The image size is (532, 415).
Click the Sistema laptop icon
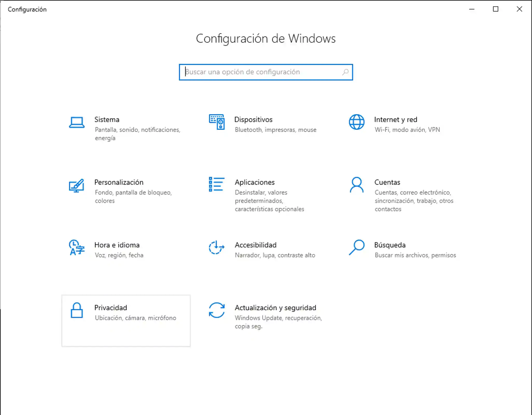coord(77,122)
